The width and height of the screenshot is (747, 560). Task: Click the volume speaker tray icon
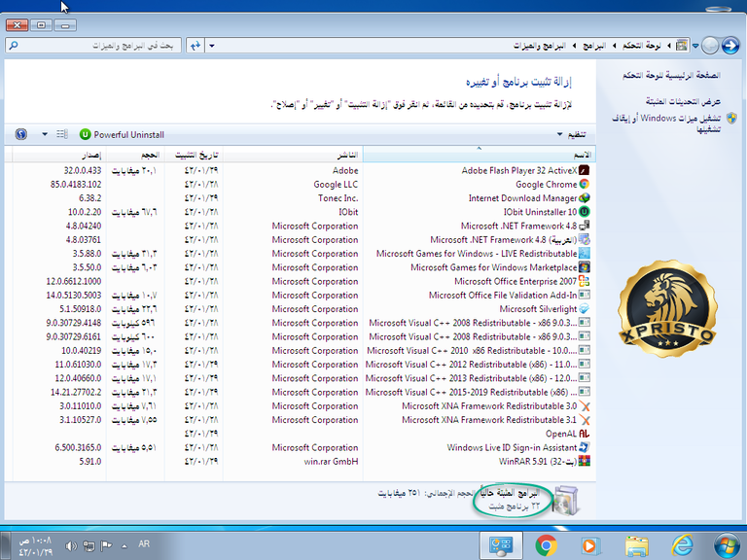pyautogui.click(x=71, y=545)
